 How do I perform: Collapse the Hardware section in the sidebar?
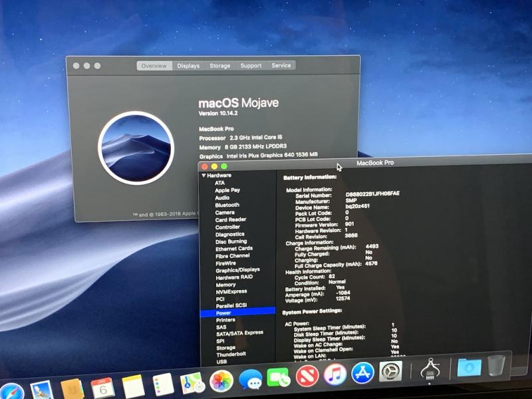203,176
